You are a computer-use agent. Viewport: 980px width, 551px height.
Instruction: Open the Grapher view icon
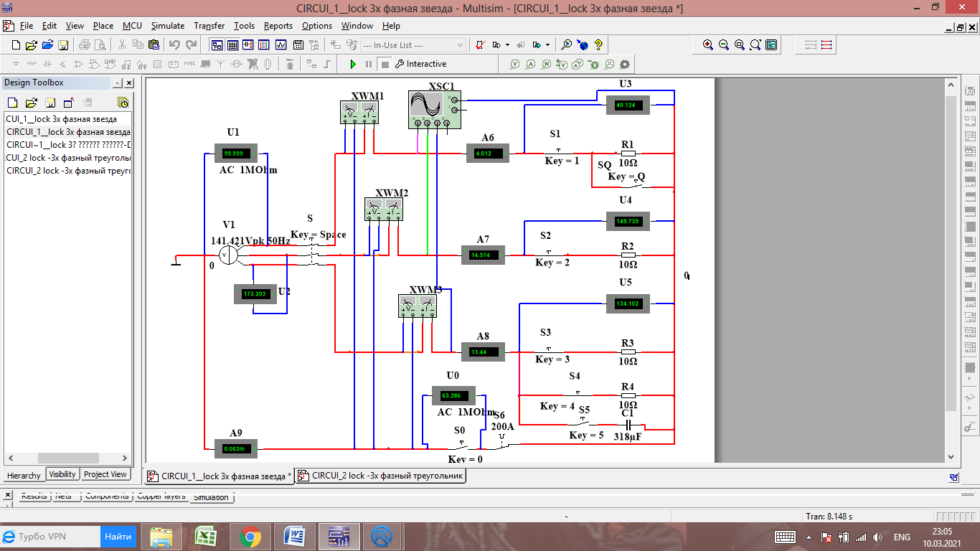(x=281, y=45)
